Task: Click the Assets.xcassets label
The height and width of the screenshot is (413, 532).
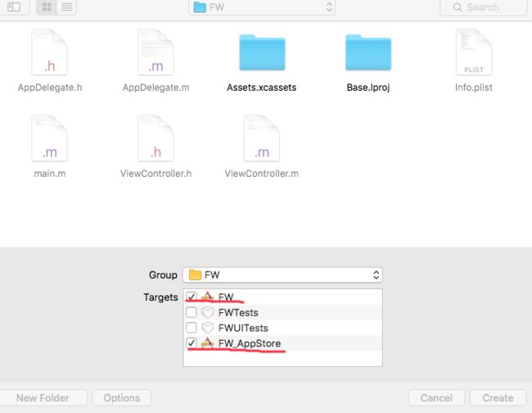Action: pos(262,88)
